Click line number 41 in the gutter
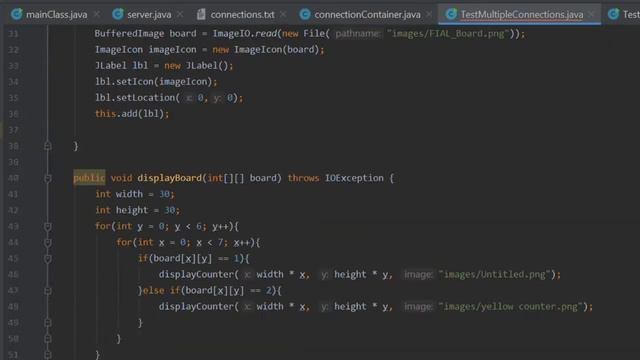Screen dimensions: 640x360 (x=13, y=194)
